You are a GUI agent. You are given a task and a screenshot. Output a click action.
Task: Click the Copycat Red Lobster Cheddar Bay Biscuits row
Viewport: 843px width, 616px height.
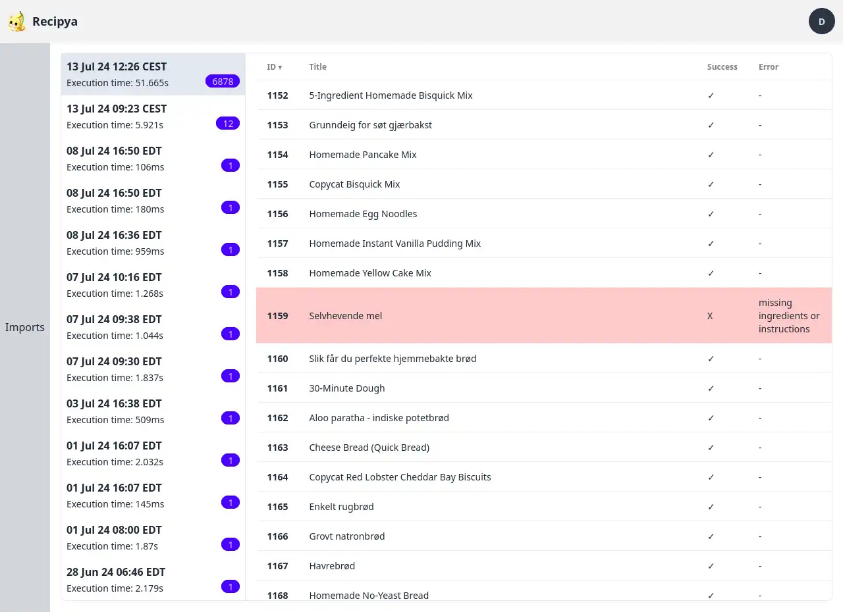[x=400, y=477]
